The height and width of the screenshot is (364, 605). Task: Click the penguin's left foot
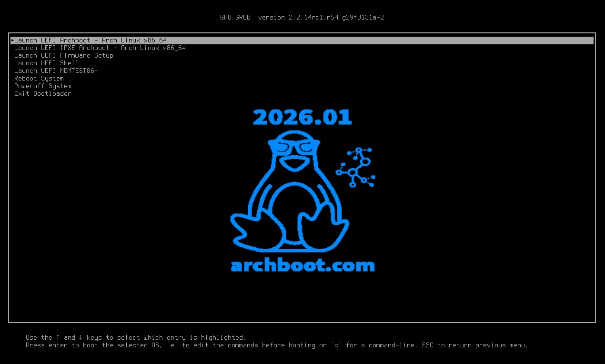point(252,229)
